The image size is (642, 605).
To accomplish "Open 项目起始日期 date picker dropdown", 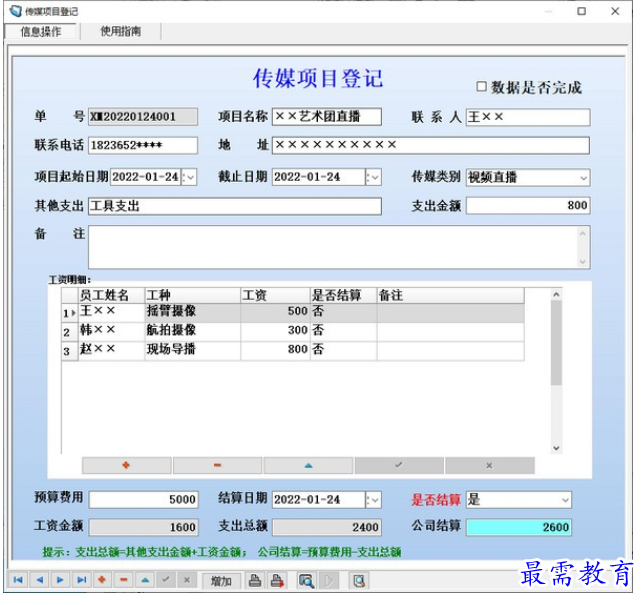I will point(189,177).
